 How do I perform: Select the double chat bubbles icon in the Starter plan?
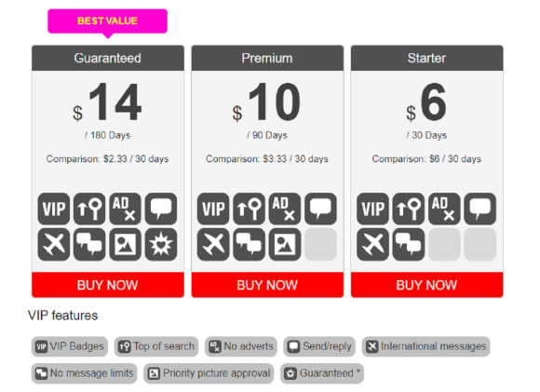[x=409, y=245]
